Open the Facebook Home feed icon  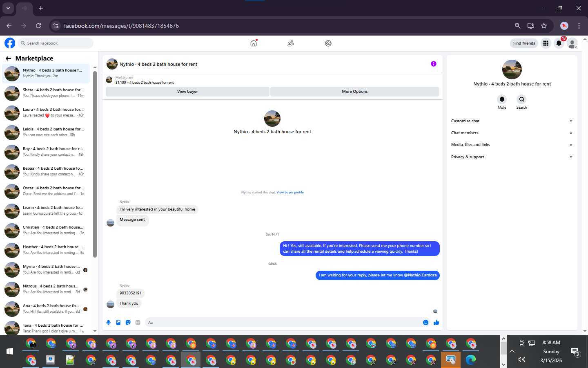coord(254,43)
